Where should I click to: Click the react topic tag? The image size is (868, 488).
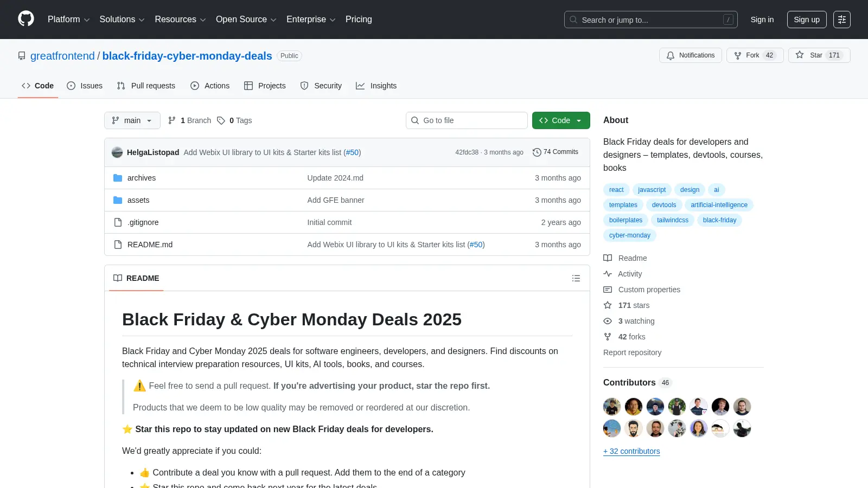coord(616,190)
